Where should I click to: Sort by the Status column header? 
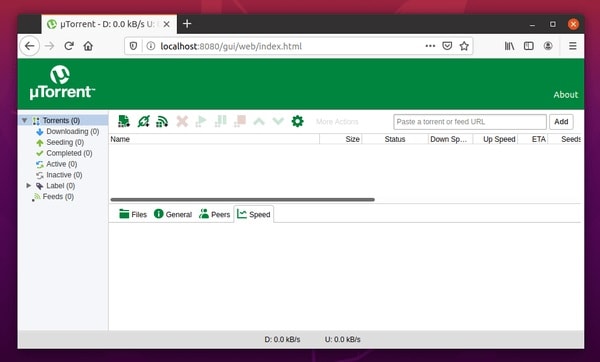[395, 139]
